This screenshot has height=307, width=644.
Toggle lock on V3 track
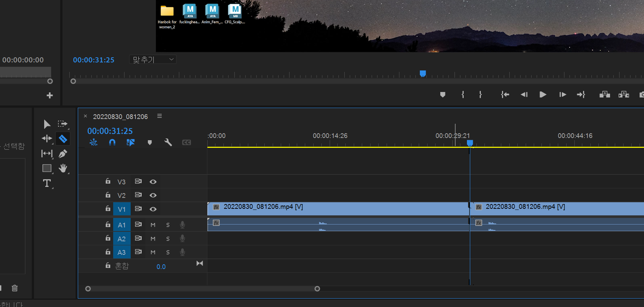tap(108, 181)
